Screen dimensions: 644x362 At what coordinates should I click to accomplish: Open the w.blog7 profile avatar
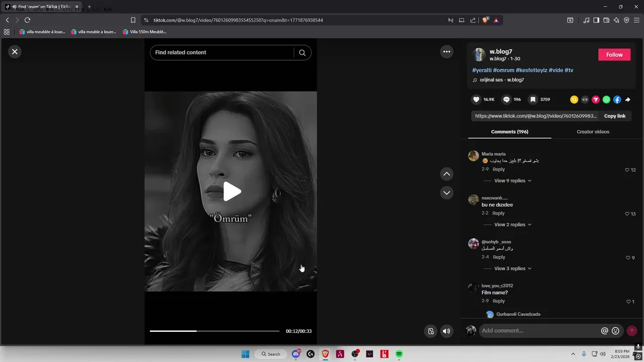tap(479, 55)
